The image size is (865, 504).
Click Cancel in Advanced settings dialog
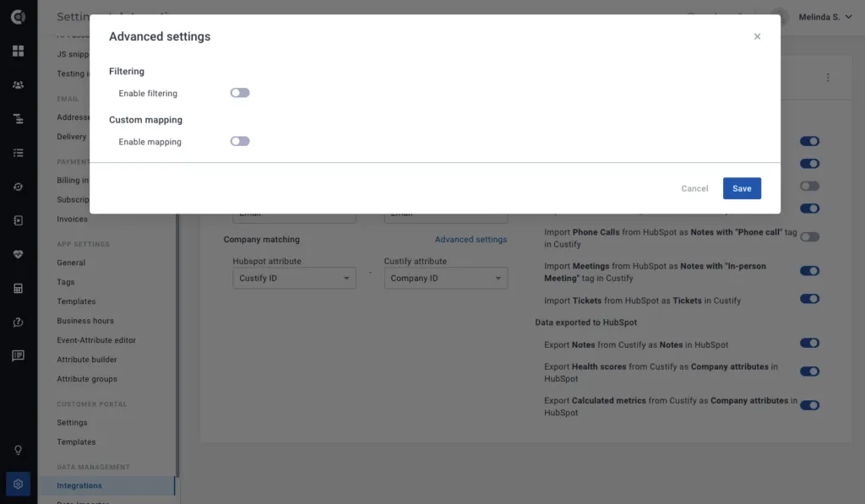pos(694,188)
